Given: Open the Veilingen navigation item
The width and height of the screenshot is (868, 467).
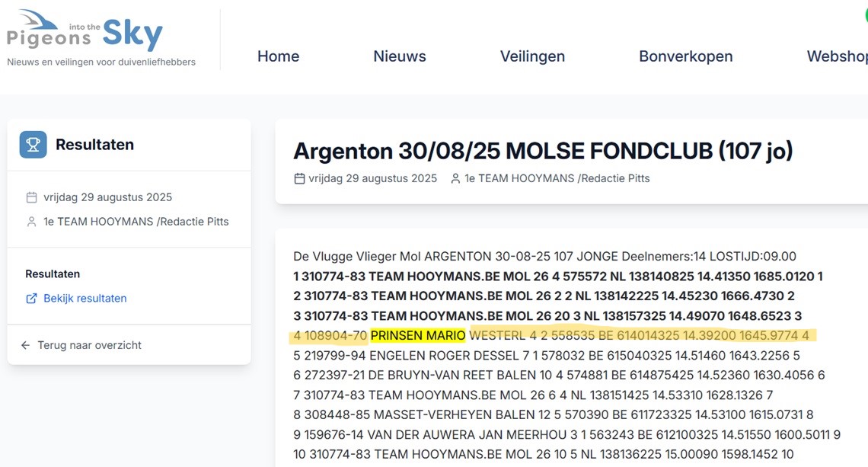Looking at the screenshot, I should [x=532, y=56].
